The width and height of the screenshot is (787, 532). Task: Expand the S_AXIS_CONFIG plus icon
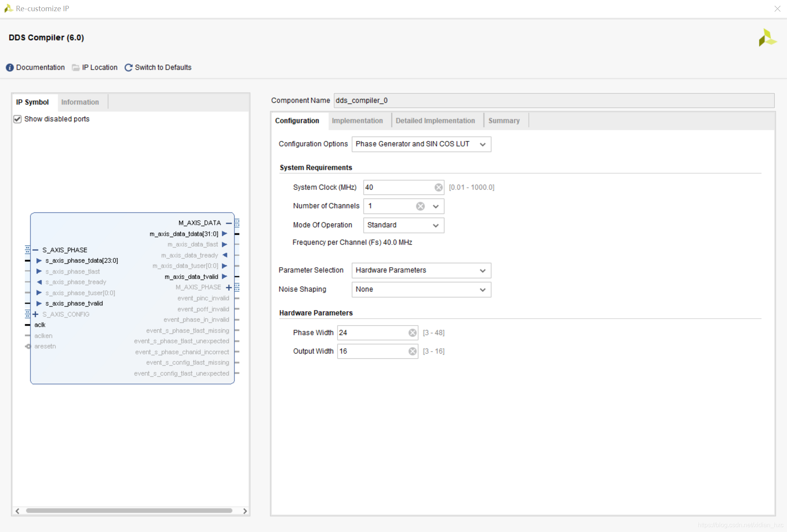pyautogui.click(x=36, y=314)
